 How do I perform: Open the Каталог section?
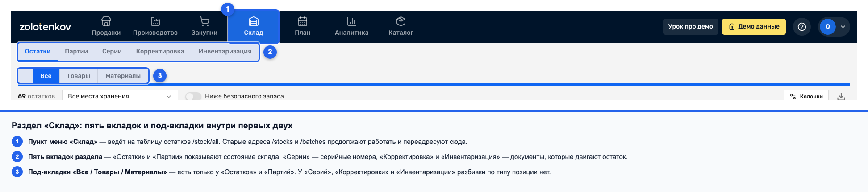click(x=401, y=27)
